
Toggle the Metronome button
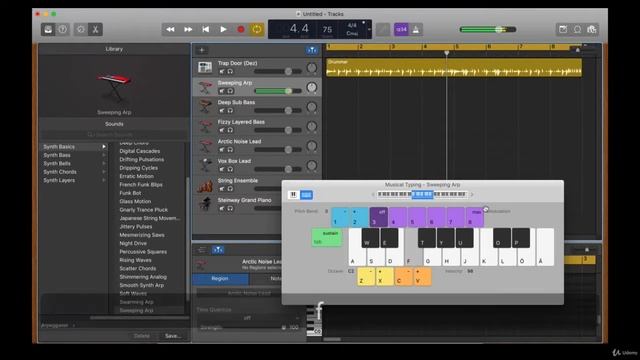tap(416, 29)
